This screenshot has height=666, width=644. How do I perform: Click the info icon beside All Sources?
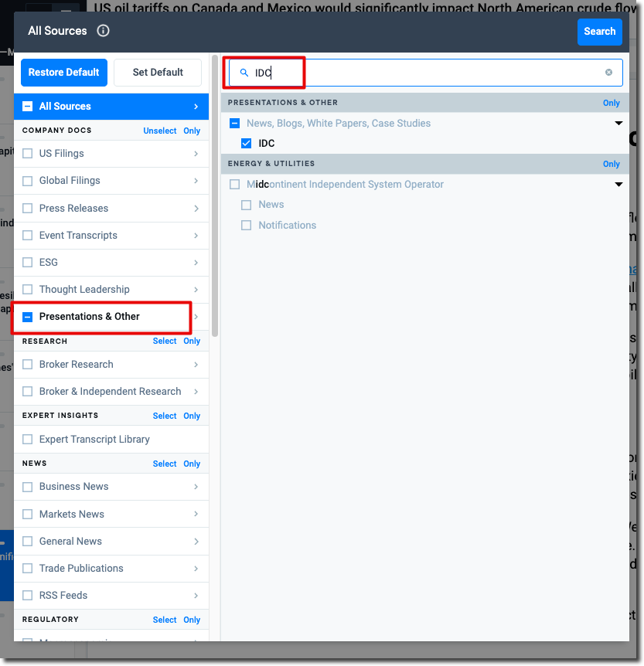click(103, 31)
